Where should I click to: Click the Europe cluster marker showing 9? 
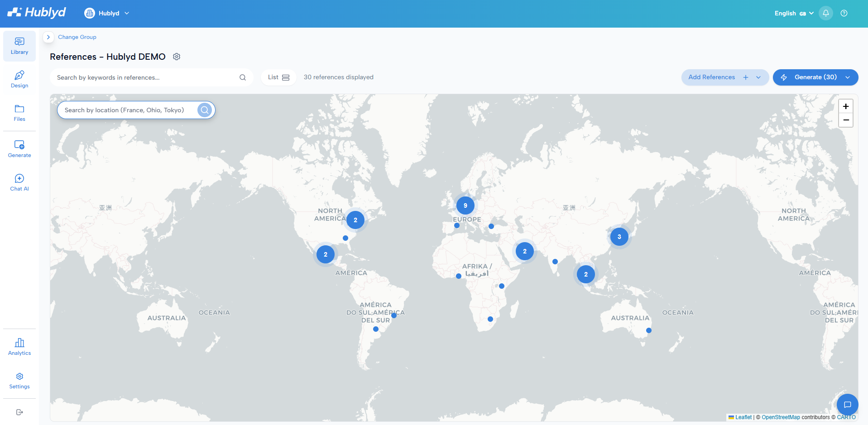pos(465,205)
